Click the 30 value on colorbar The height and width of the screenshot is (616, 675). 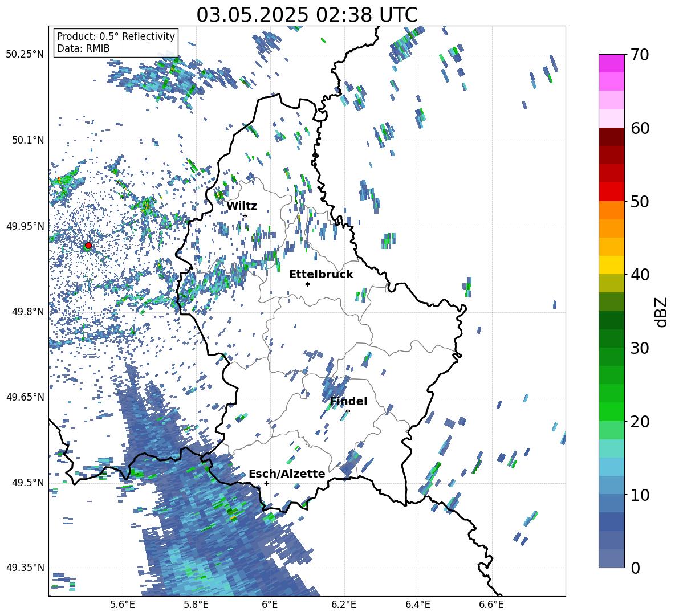pos(640,348)
